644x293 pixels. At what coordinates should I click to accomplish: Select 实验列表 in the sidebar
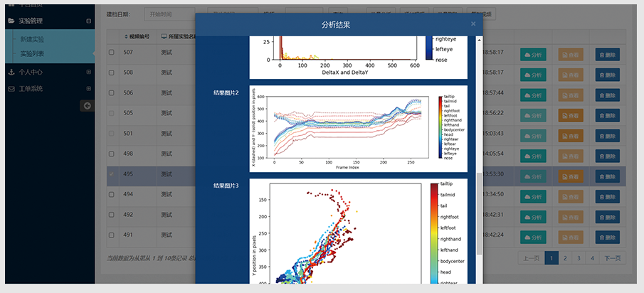coord(32,53)
